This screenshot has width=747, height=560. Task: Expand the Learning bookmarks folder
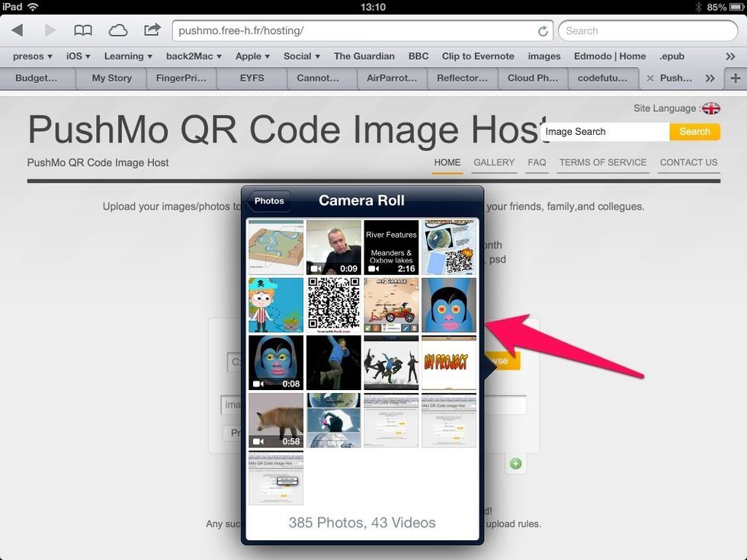[128, 56]
